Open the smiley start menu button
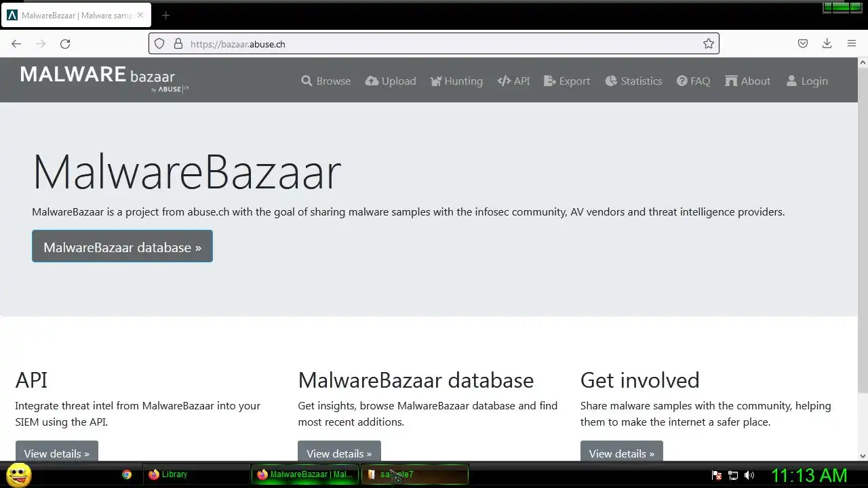 19,474
